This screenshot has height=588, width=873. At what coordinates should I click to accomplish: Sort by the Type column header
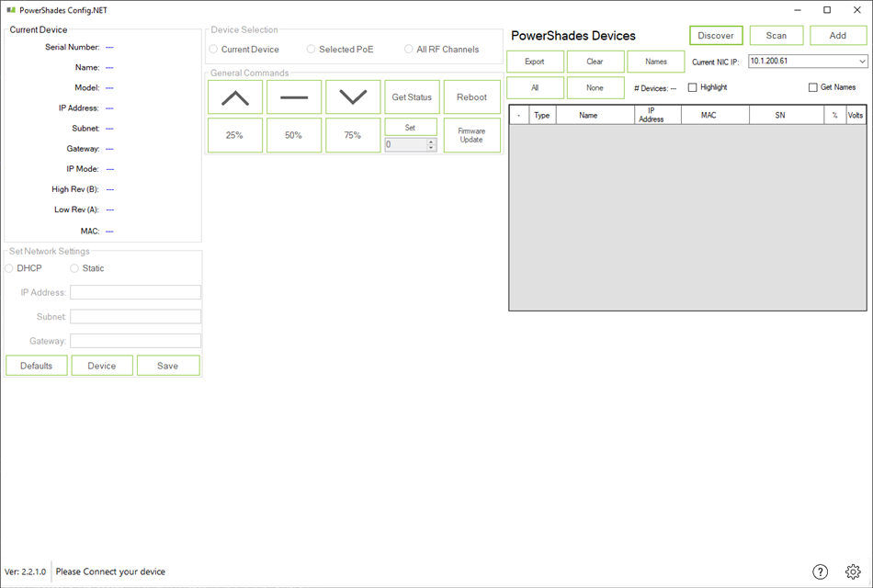(542, 115)
